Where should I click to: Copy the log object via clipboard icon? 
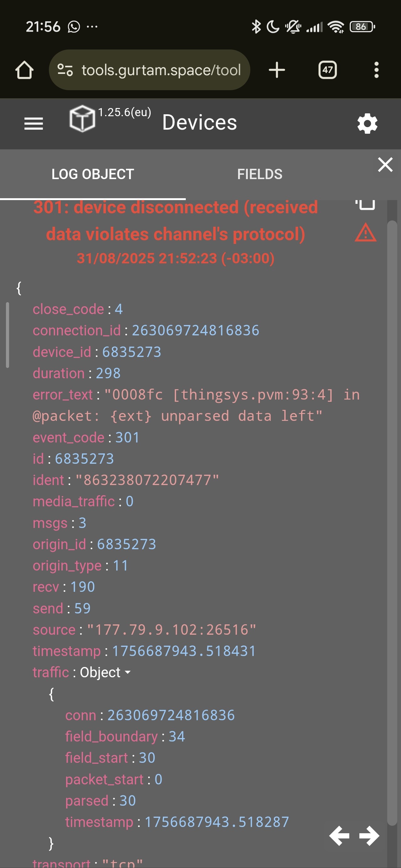pos(365,204)
